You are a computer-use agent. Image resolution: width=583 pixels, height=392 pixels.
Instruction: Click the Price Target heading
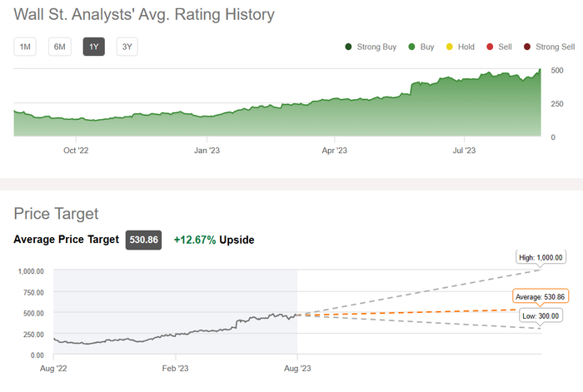tap(56, 214)
